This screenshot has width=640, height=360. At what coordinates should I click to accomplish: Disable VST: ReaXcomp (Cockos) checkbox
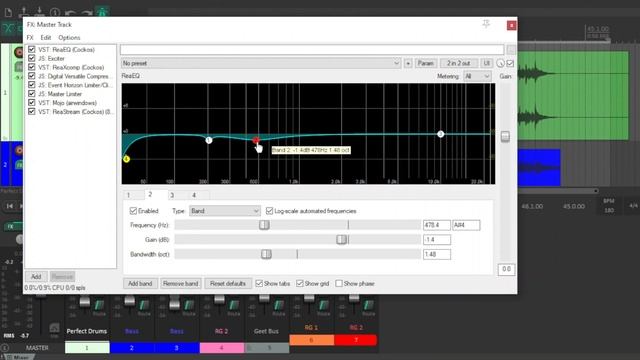(x=31, y=67)
